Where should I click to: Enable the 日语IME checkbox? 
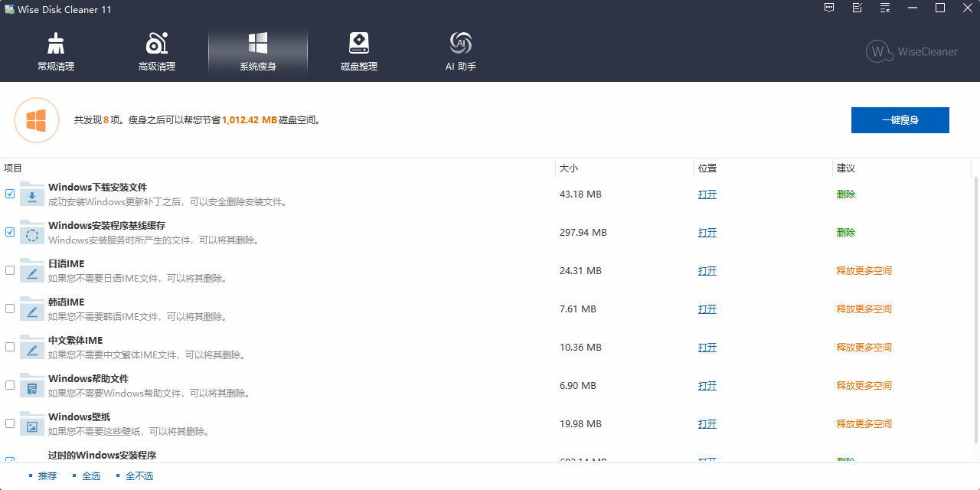(x=10, y=270)
